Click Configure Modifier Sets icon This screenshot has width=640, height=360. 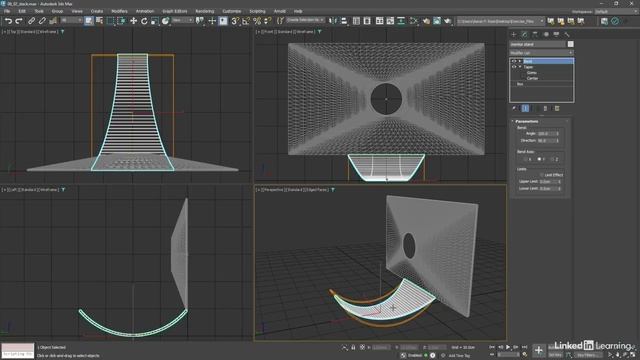557,109
